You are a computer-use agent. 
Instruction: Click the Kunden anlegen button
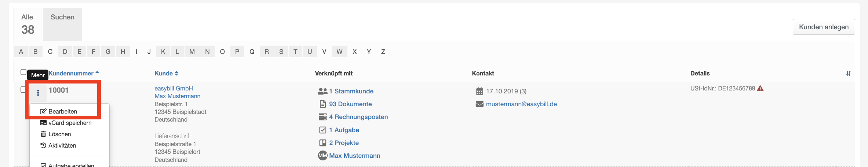[x=824, y=27]
